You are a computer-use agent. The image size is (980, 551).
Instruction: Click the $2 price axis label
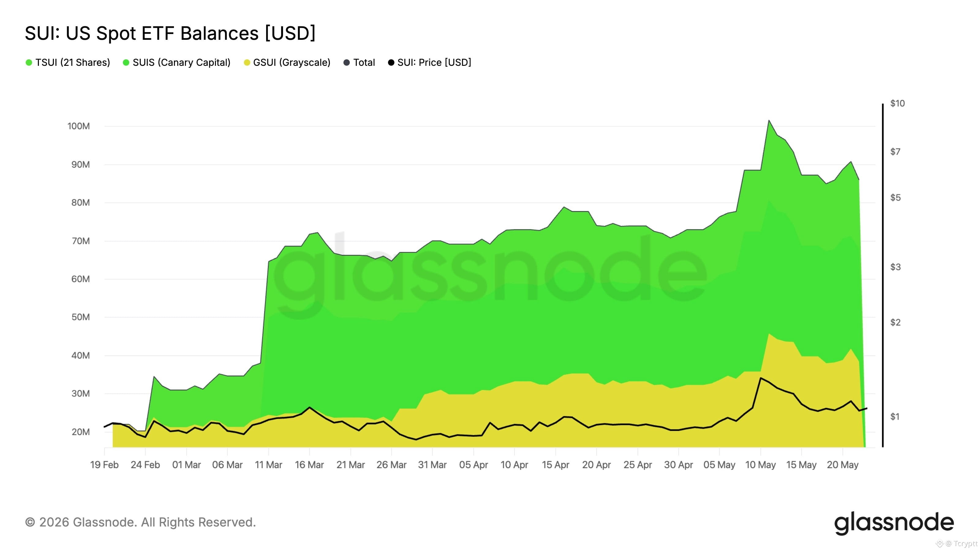(x=895, y=322)
